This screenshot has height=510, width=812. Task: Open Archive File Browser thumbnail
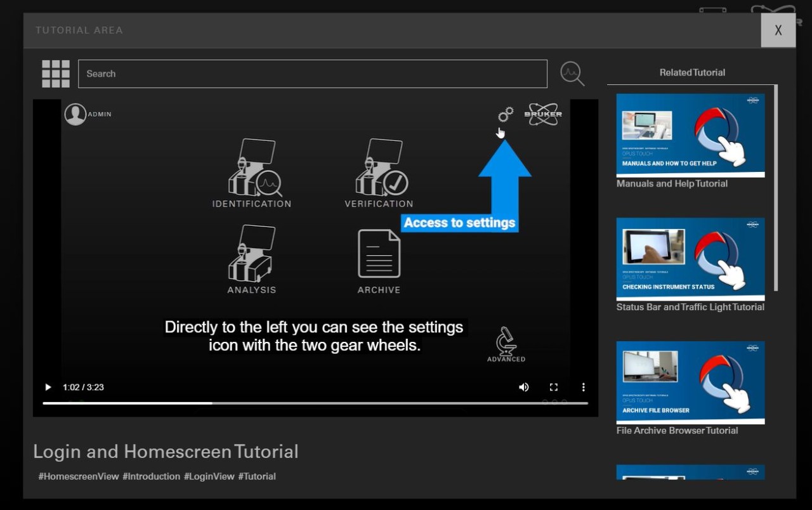(690, 383)
